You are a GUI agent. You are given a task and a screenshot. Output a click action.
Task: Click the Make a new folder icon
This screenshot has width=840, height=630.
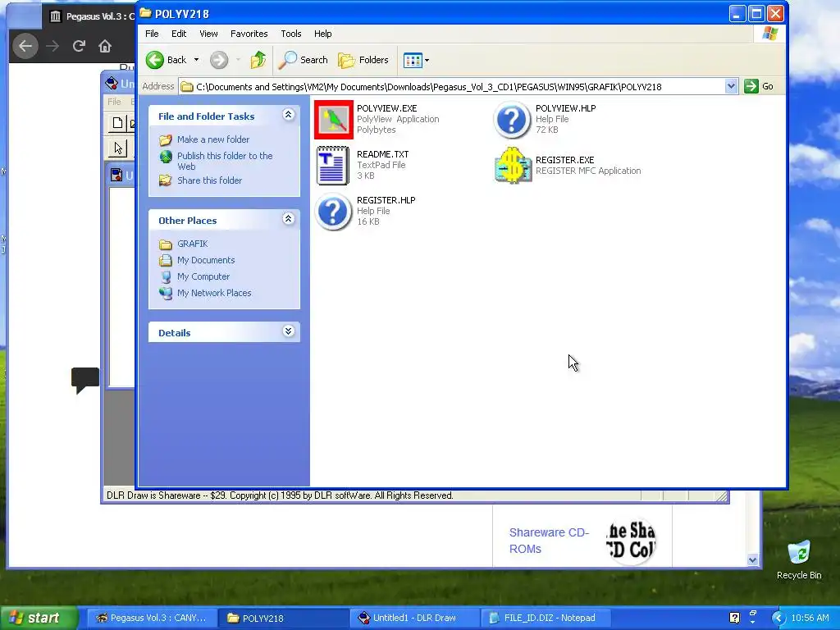pyautogui.click(x=166, y=139)
